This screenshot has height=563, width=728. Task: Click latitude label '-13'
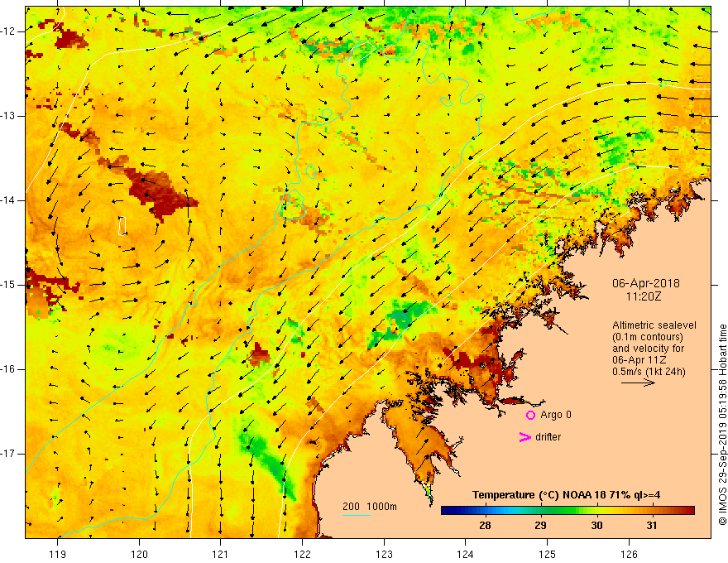8,116
